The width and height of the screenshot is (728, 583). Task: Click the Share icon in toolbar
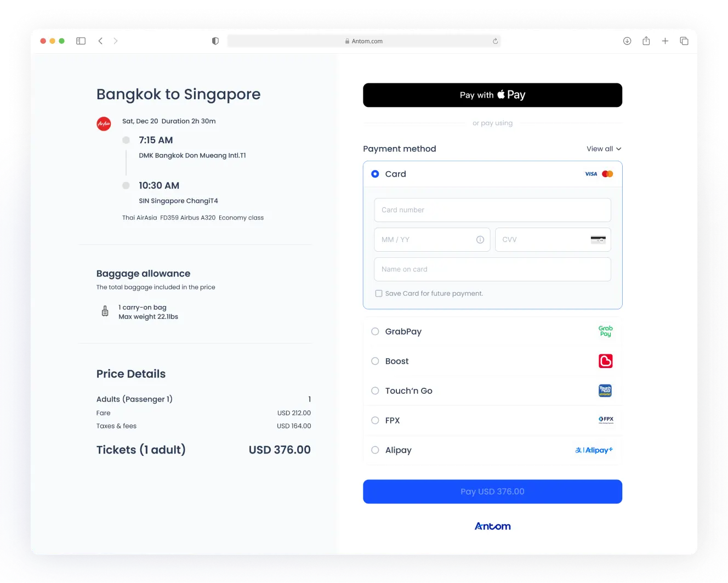(x=646, y=41)
